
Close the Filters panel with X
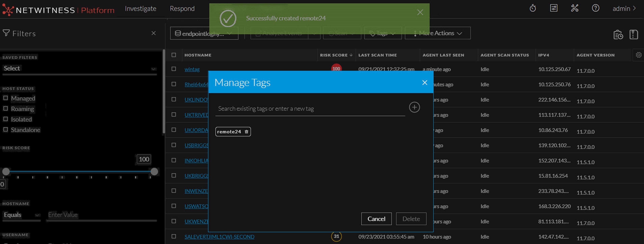[x=153, y=33]
